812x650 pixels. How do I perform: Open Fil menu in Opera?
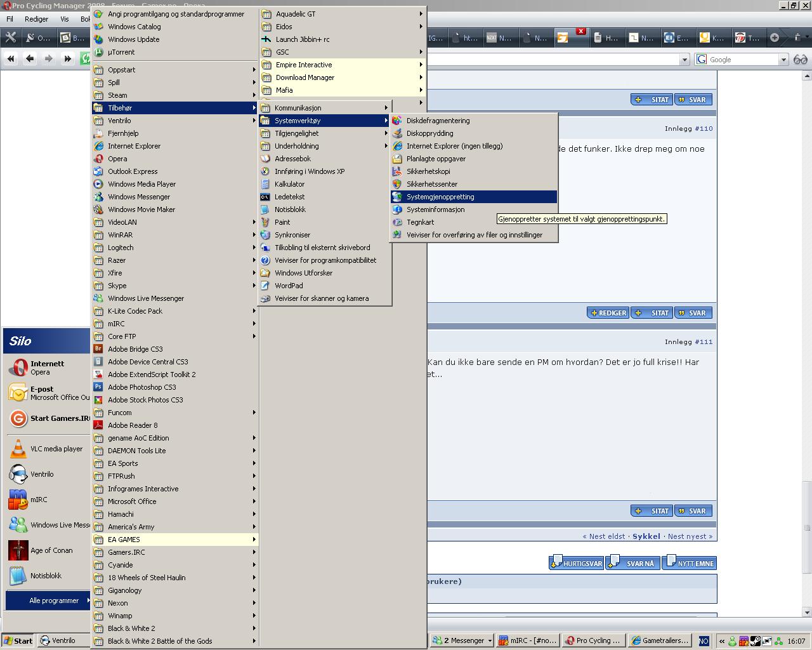coord(10,19)
